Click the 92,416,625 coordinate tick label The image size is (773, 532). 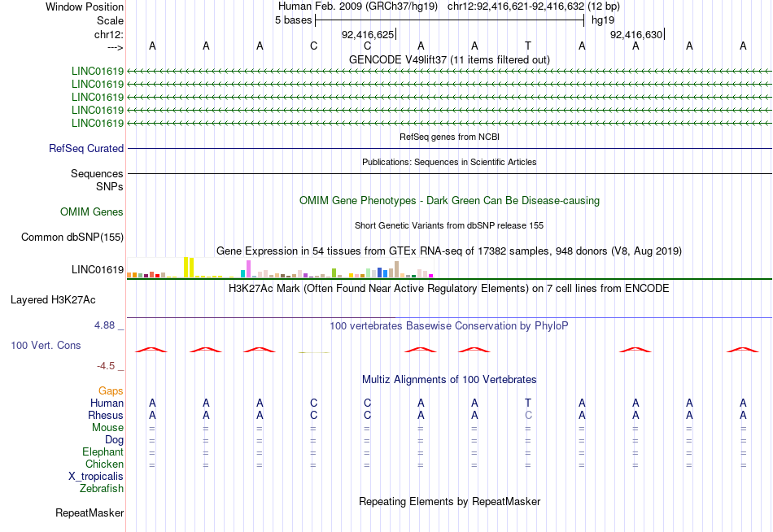coord(368,34)
